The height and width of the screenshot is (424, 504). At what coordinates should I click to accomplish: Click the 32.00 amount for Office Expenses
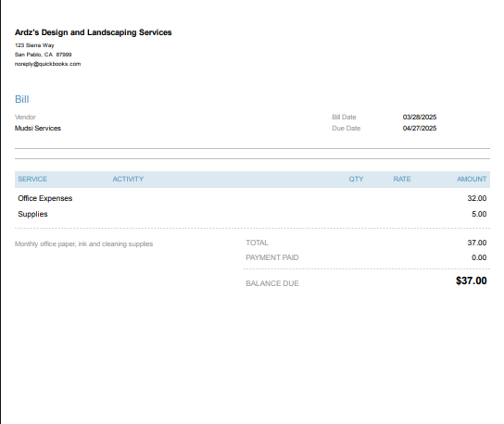pyautogui.click(x=477, y=198)
